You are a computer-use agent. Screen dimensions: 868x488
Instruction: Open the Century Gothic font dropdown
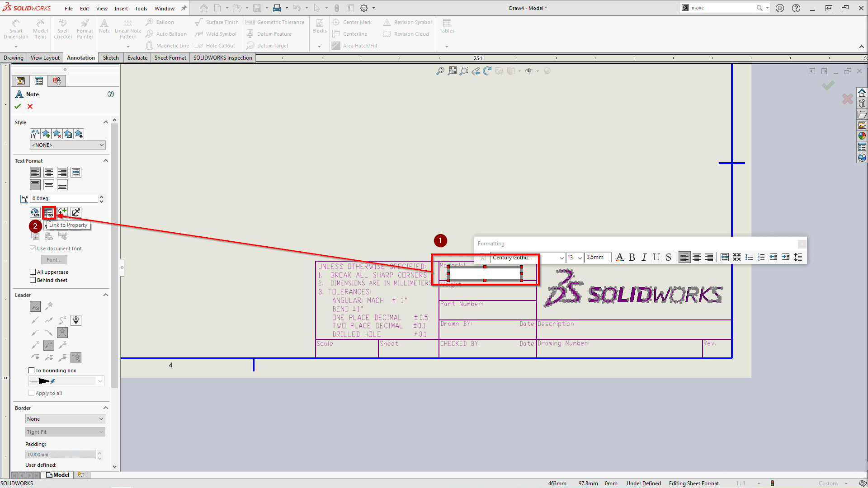pyautogui.click(x=561, y=258)
